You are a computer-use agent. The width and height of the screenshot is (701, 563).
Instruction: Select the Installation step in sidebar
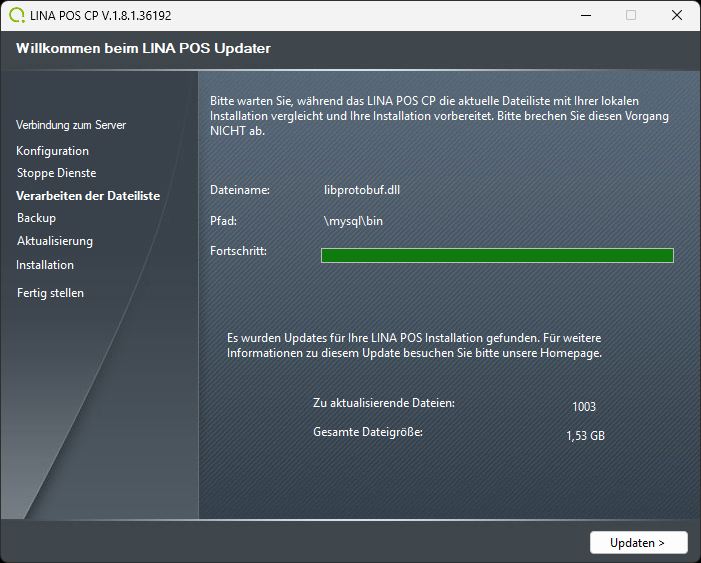[45, 265]
